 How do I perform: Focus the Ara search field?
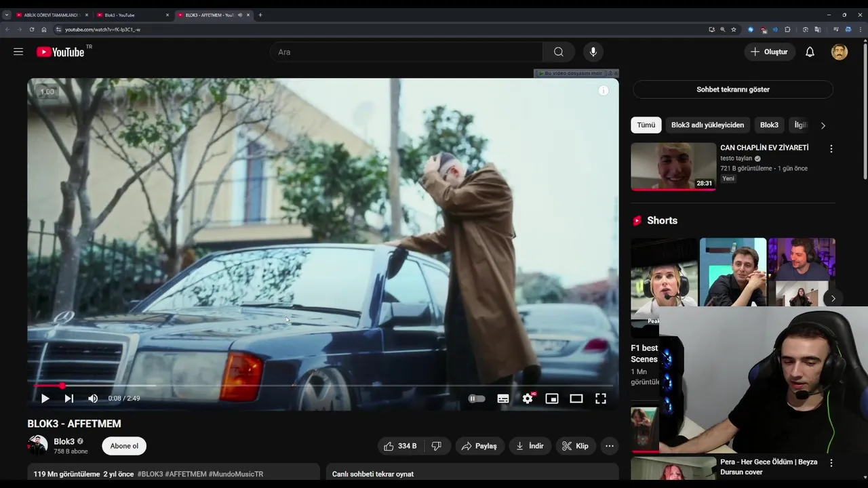pyautogui.click(x=406, y=52)
